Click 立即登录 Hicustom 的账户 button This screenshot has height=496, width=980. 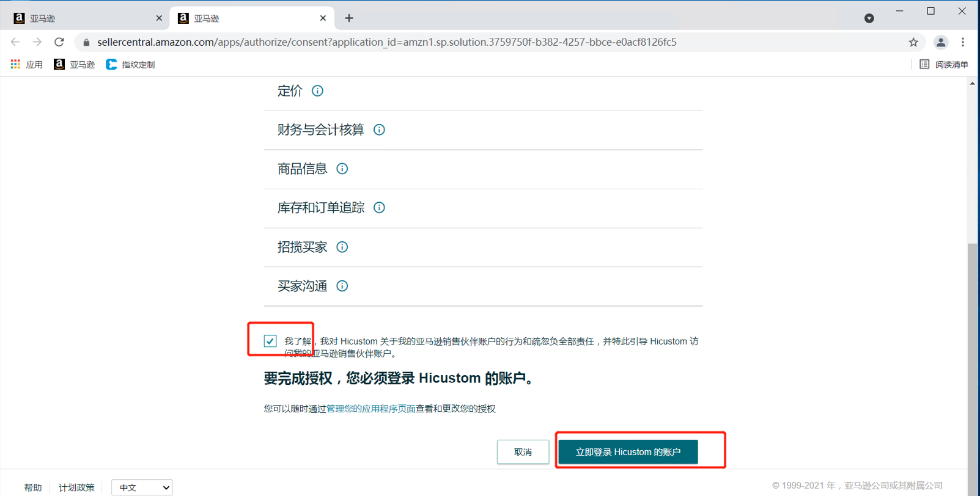click(x=628, y=452)
